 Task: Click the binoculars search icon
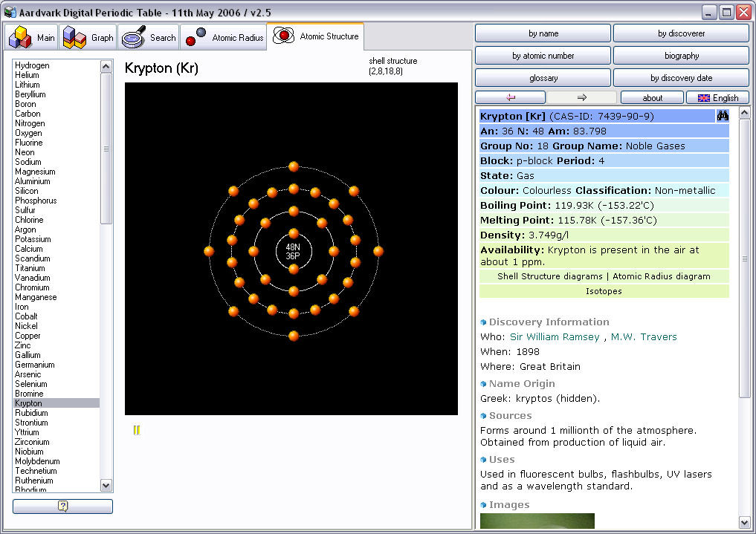[x=723, y=116]
